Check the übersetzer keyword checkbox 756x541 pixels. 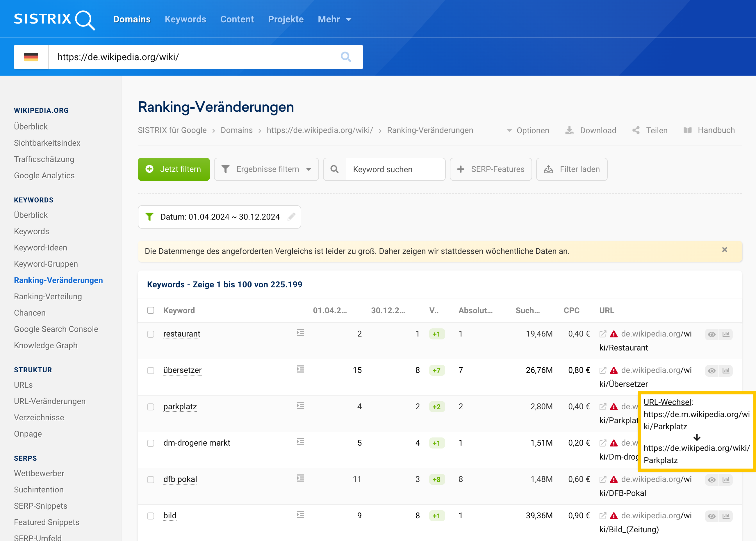(151, 370)
